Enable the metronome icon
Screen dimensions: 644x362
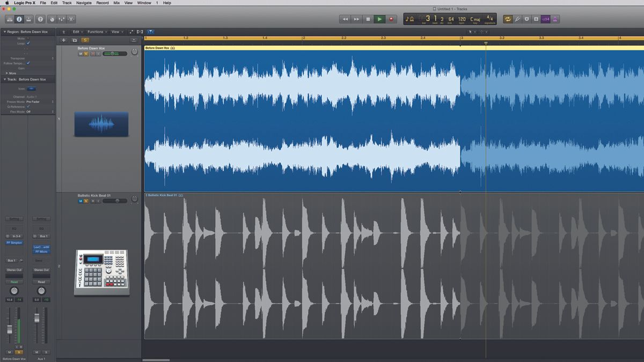point(555,19)
